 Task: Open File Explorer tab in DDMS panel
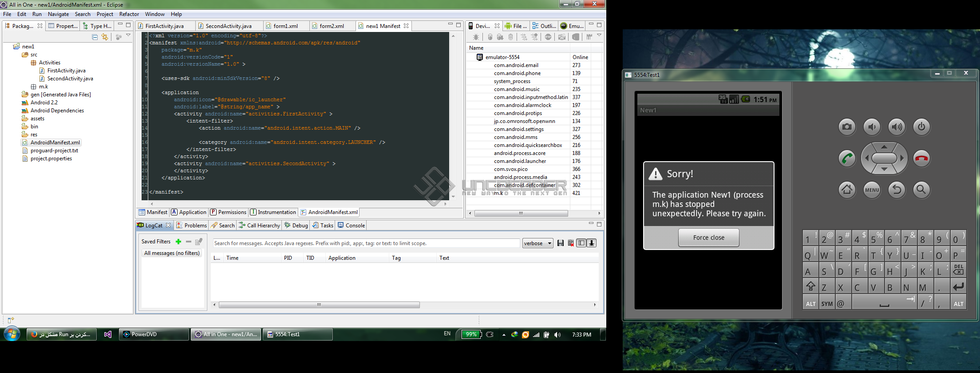click(516, 26)
